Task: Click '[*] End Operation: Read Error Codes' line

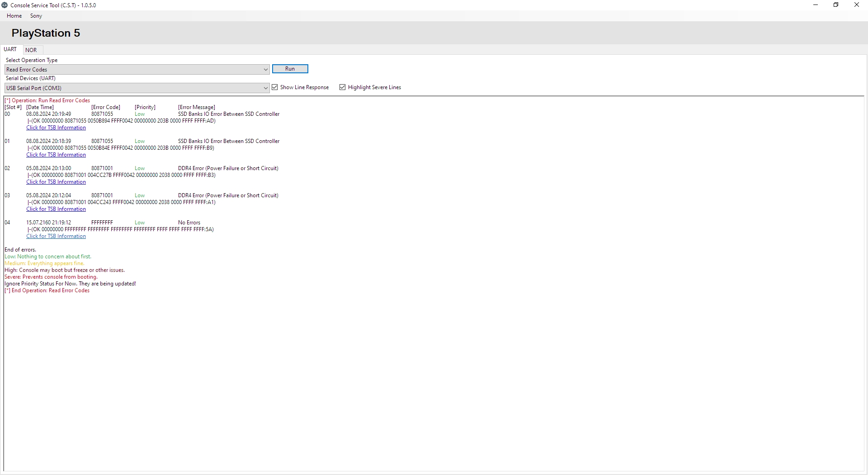Action: [x=47, y=290]
